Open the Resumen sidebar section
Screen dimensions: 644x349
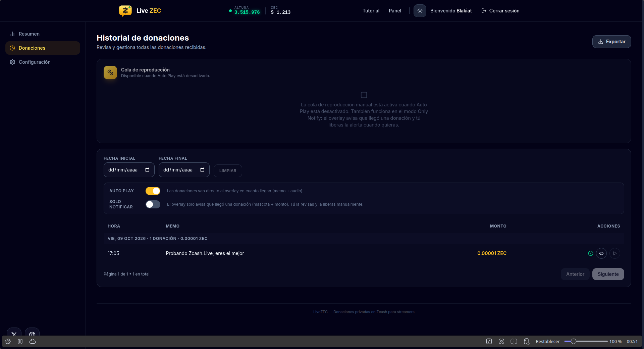coord(43,34)
